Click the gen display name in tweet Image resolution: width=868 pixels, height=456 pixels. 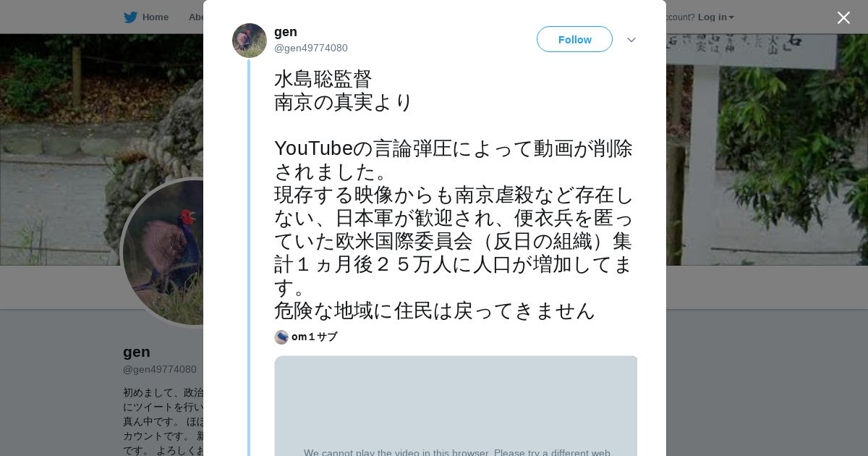[x=286, y=32]
